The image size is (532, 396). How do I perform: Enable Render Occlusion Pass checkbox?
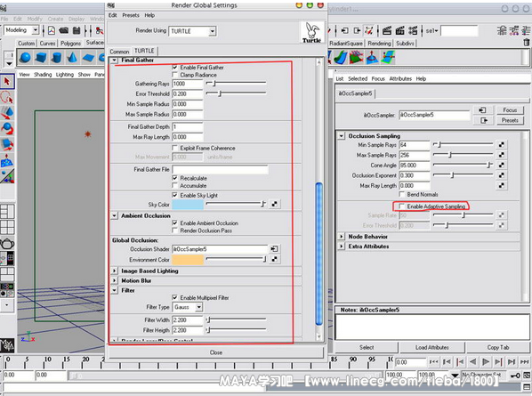(x=174, y=230)
